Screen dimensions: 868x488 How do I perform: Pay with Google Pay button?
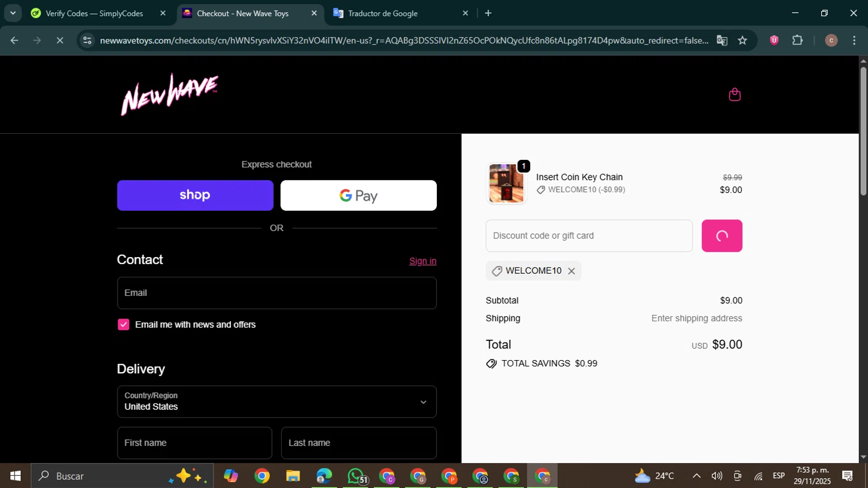click(358, 195)
